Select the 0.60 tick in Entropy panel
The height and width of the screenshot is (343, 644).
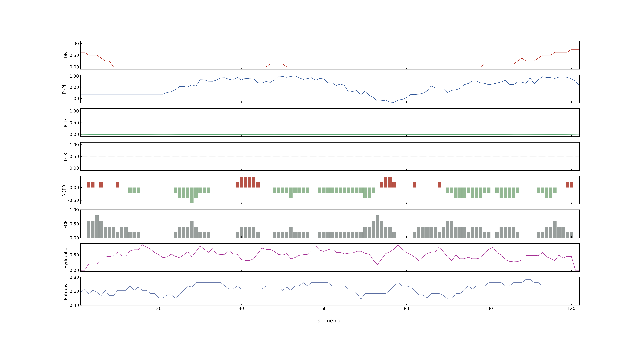tap(74, 291)
